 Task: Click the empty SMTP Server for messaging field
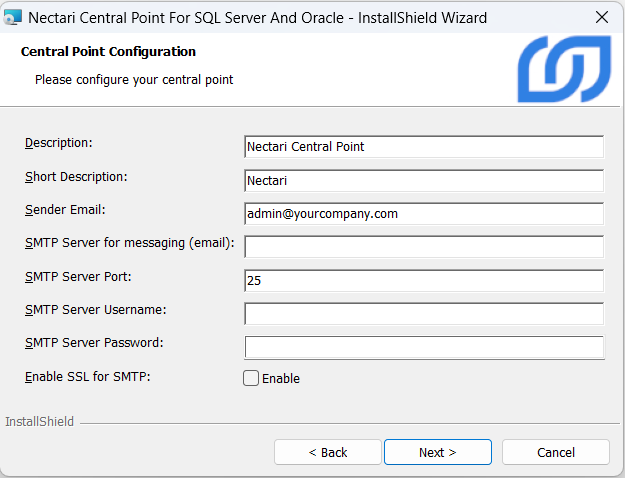point(423,247)
